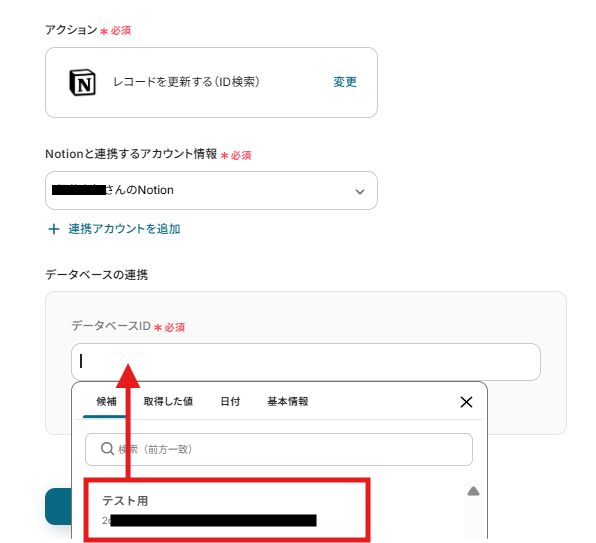
Task: Switch to 取得した値 tab
Action: pyautogui.click(x=168, y=401)
